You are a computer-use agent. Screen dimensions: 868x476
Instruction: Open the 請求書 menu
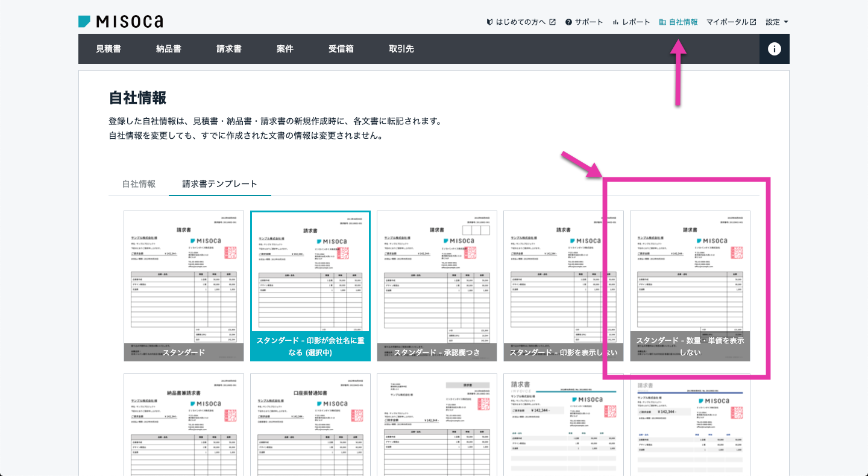pyautogui.click(x=229, y=49)
